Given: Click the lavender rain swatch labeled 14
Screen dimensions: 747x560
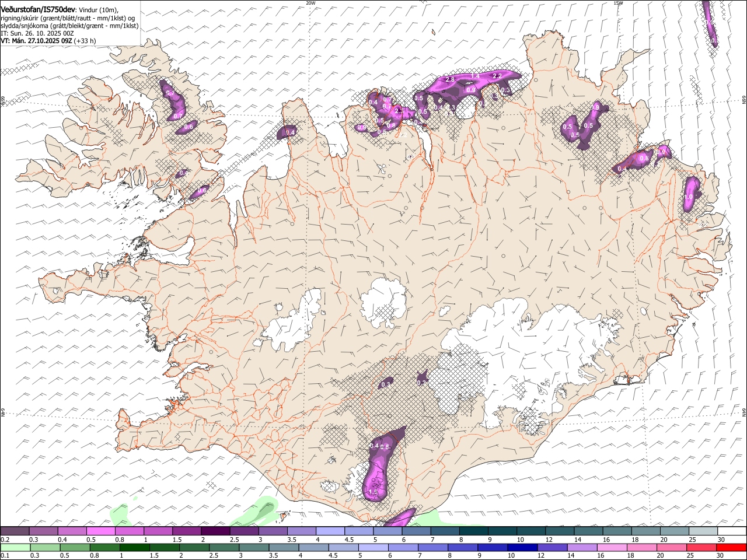Looking at the screenshot, I should click(582, 548).
